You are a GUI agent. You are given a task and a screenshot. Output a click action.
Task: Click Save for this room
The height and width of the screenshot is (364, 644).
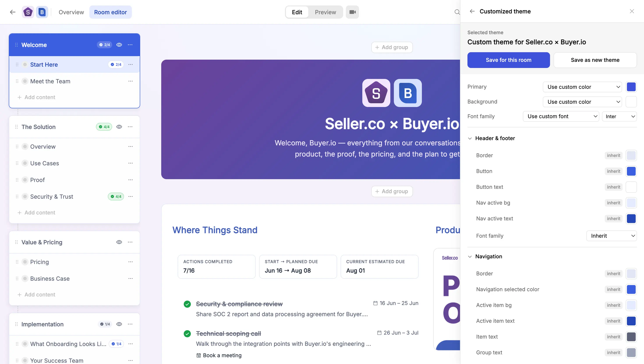click(508, 60)
